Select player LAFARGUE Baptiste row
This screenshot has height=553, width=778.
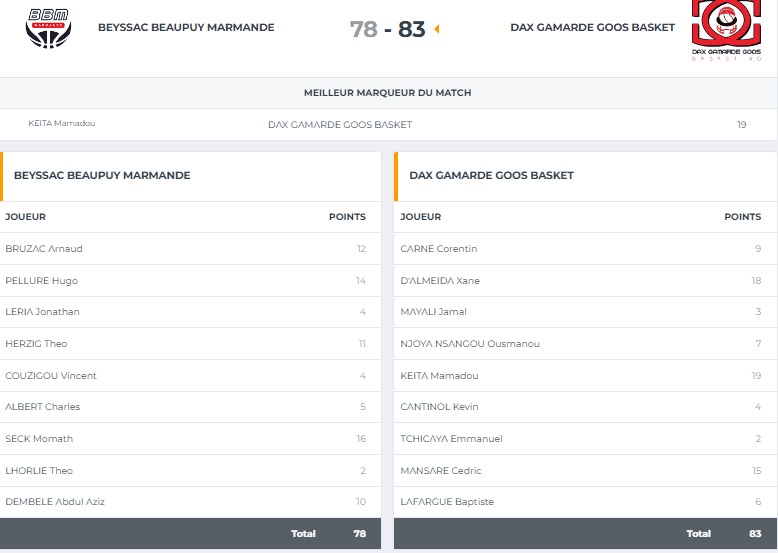pyautogui.click(x=585, y=502)
